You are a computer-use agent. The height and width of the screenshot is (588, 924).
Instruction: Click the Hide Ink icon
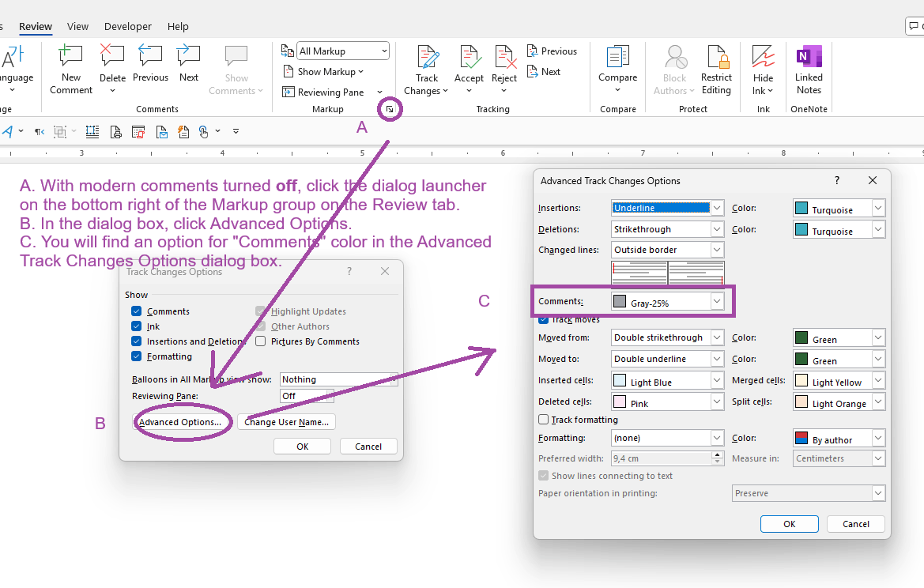click(x=763, y=57)
